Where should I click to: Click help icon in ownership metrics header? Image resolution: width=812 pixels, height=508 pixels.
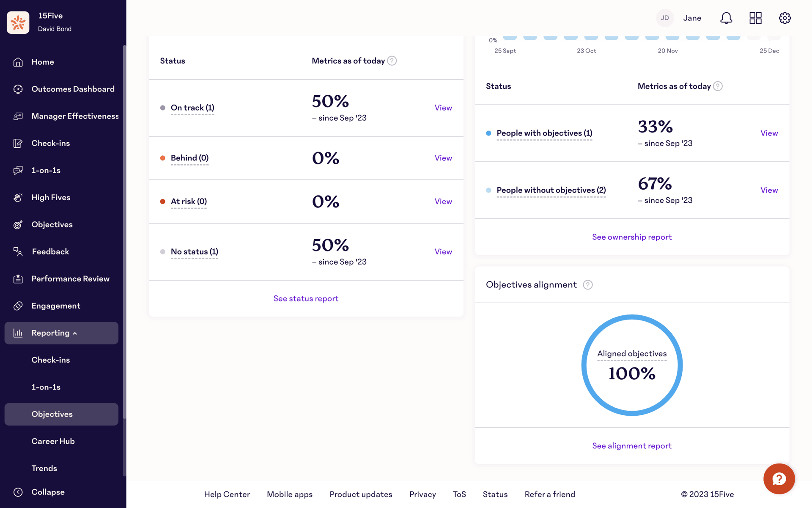point(718,86)
